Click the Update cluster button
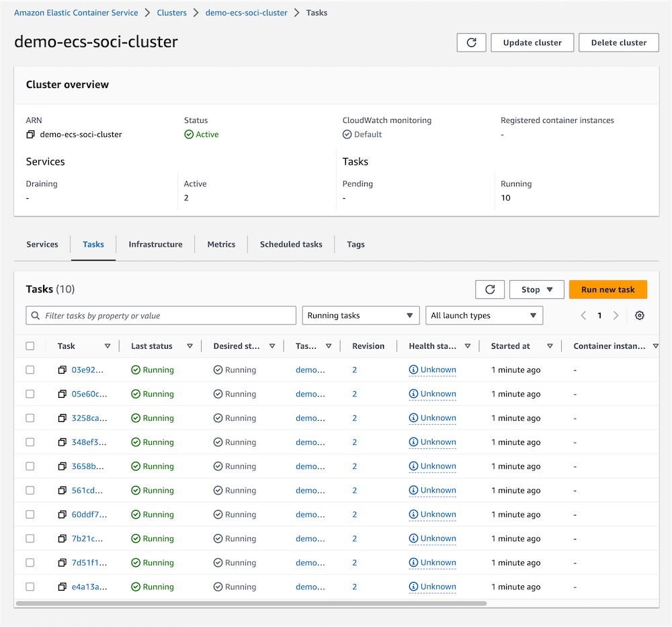 point(532,42)
